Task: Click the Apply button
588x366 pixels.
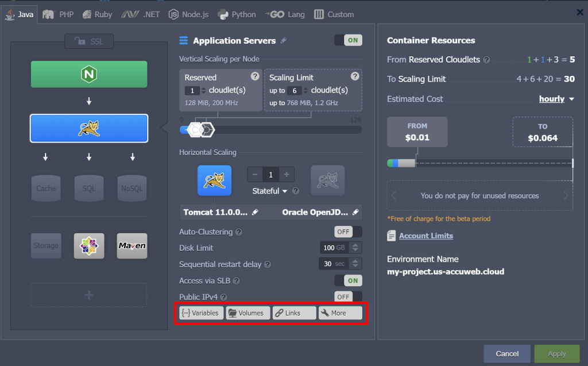Action: point(556,353)
